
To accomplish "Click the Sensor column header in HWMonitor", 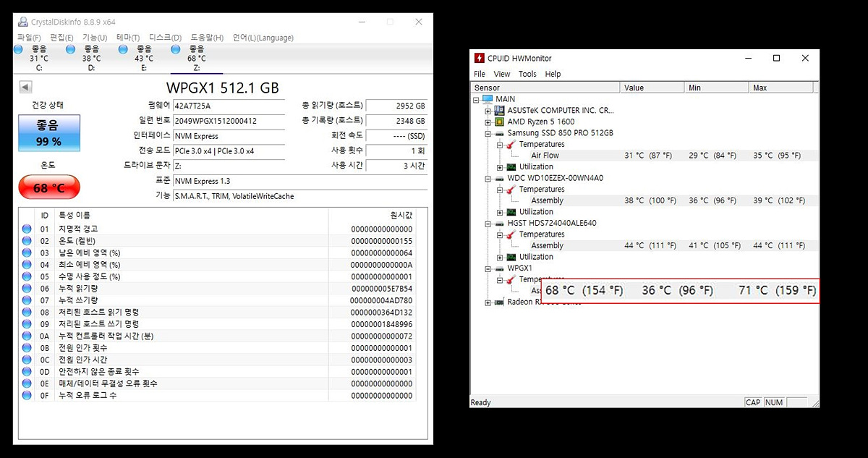I will 545,88.
